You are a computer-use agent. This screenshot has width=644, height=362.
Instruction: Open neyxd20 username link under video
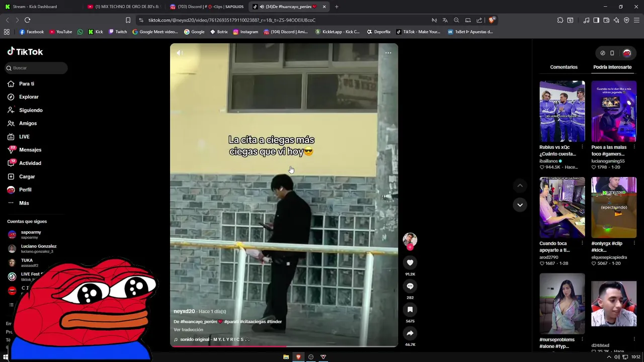pyautogui.click(x=184, y=311)
